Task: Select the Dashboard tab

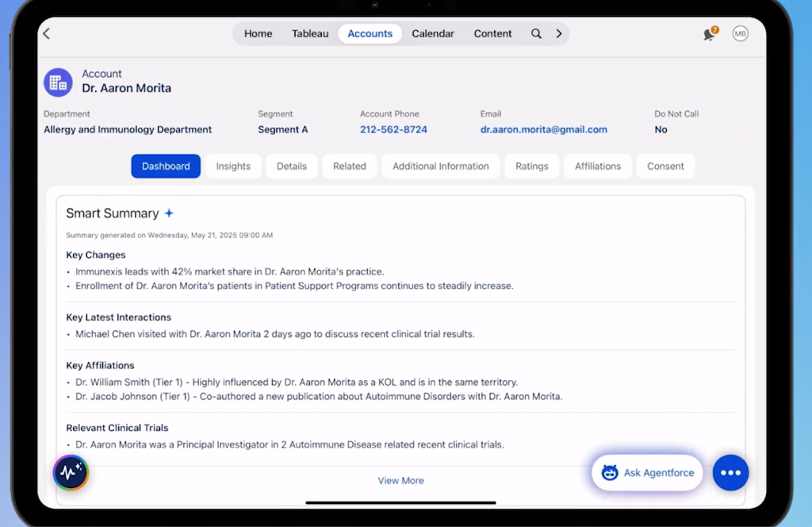Action: [166, 166]
